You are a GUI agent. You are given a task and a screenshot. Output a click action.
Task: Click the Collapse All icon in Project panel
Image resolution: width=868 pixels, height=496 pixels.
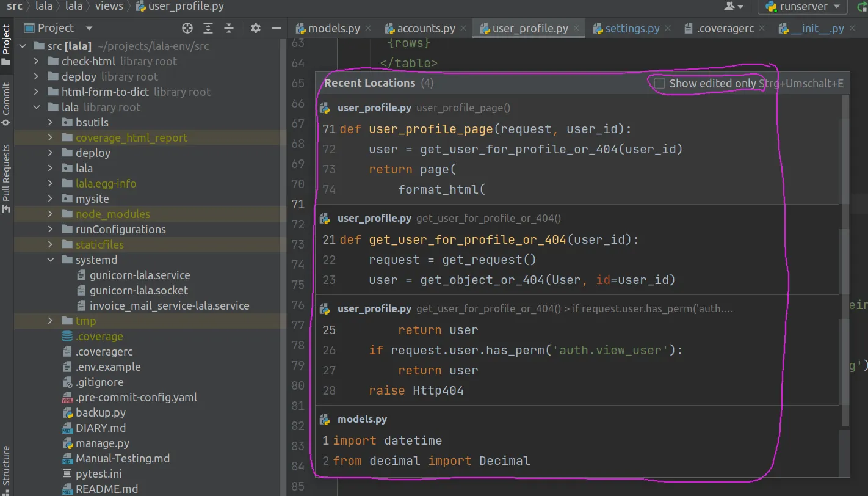[229, 28]
